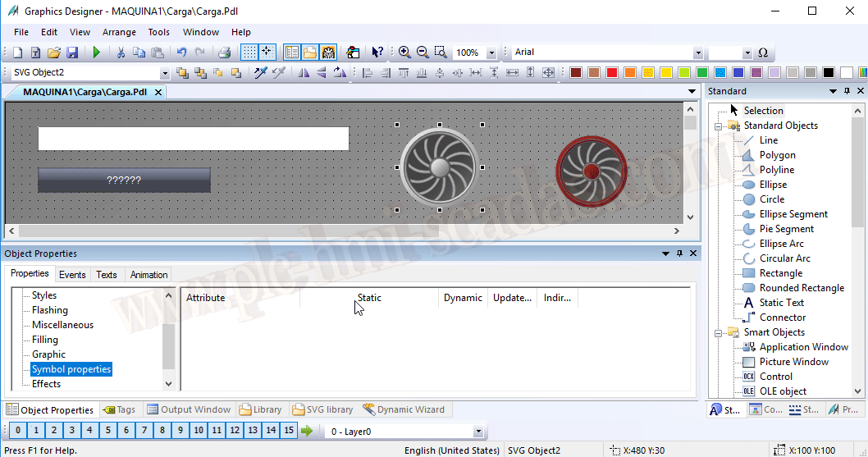Image resolution: width=868 pixels, height=457 pixels.
Task: Toggle layer 0 visibility button
Action: click(17, 431)
